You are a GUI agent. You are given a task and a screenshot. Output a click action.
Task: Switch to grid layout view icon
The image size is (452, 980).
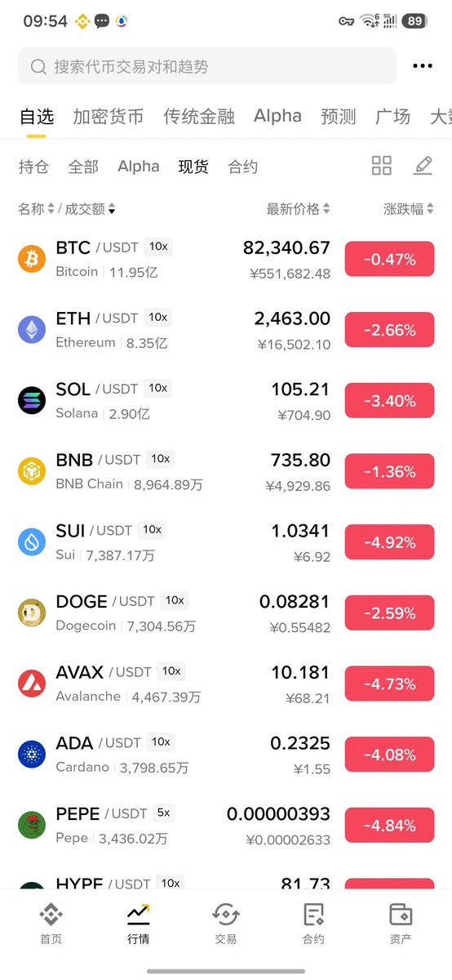pos(382,166)
